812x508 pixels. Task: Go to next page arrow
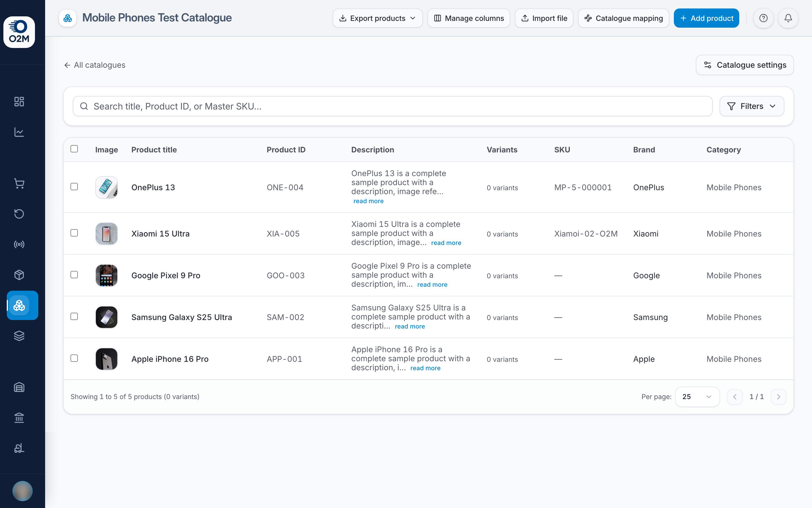click(779, 397)
